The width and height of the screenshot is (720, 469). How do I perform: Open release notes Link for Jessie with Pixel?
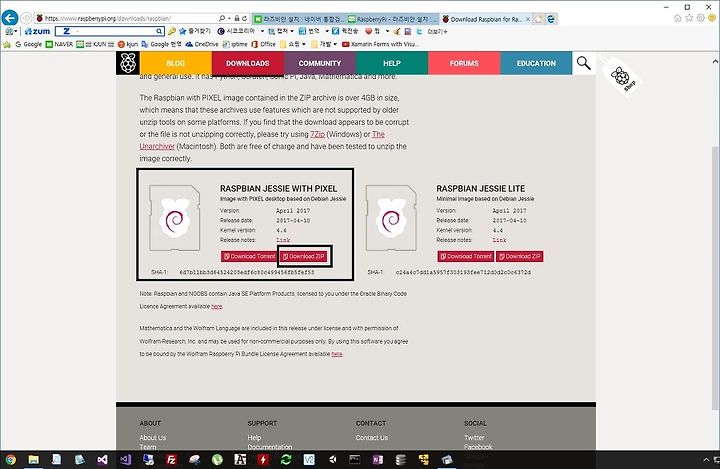pos(283,240)
